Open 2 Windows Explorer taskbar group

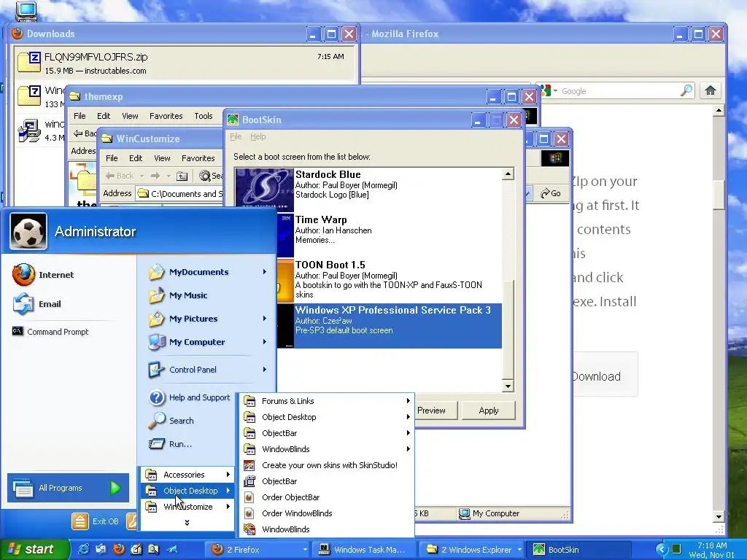tap(472, 550)
